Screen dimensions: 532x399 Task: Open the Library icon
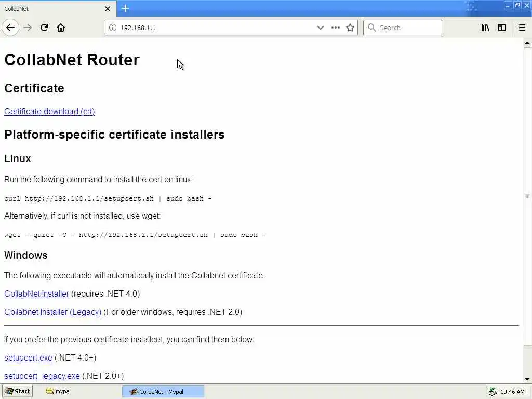(x=485, y=28)
